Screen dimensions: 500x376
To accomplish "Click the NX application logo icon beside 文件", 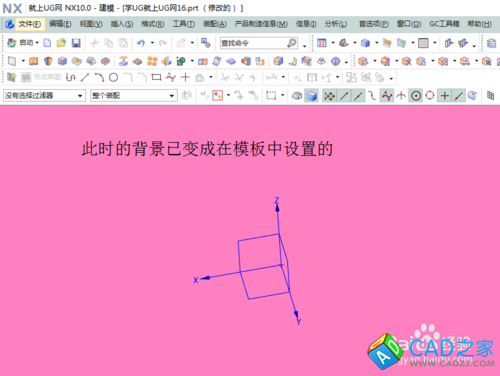I will point(9,24).
